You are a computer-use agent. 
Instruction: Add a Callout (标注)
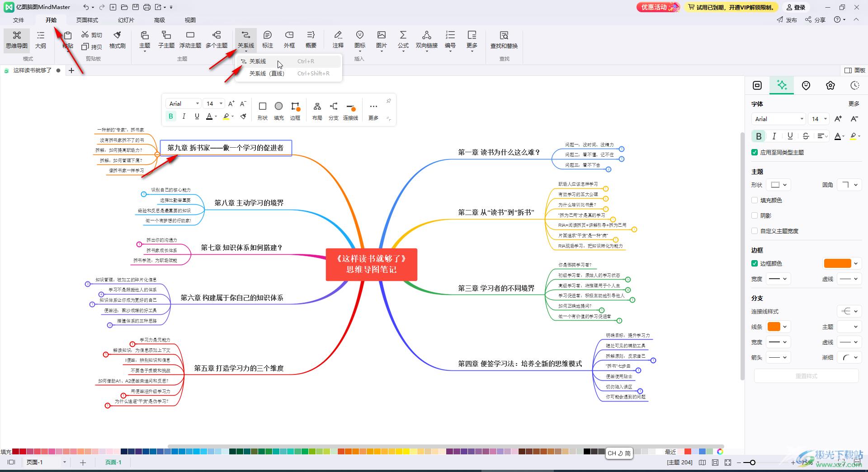coord(268,40)
